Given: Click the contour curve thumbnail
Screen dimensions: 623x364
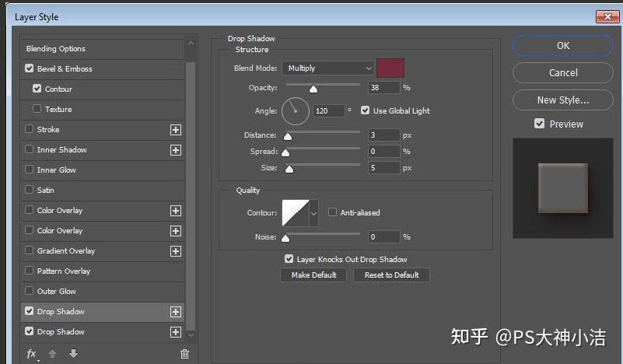Looking at the screenshot, I should 296,213.
